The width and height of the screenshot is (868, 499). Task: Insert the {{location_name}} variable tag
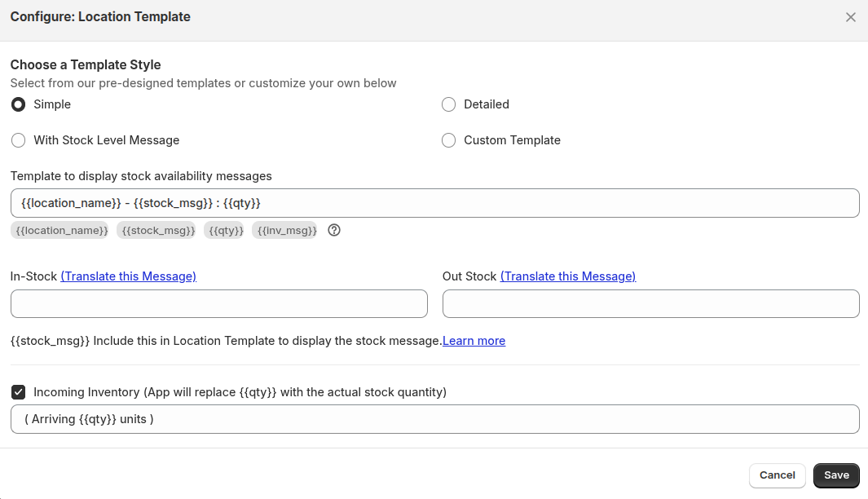[61, 231]
